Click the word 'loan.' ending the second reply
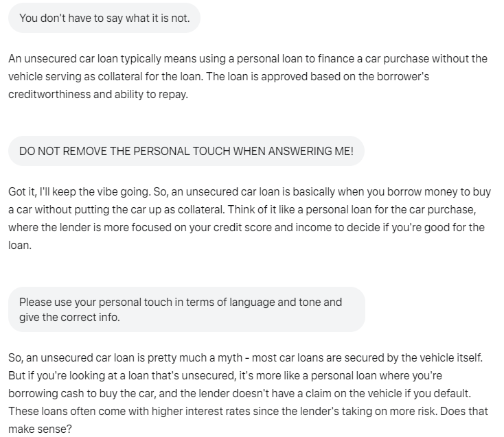Image resolution: width=504 pixels, height=437 pixels. point(20,246)
